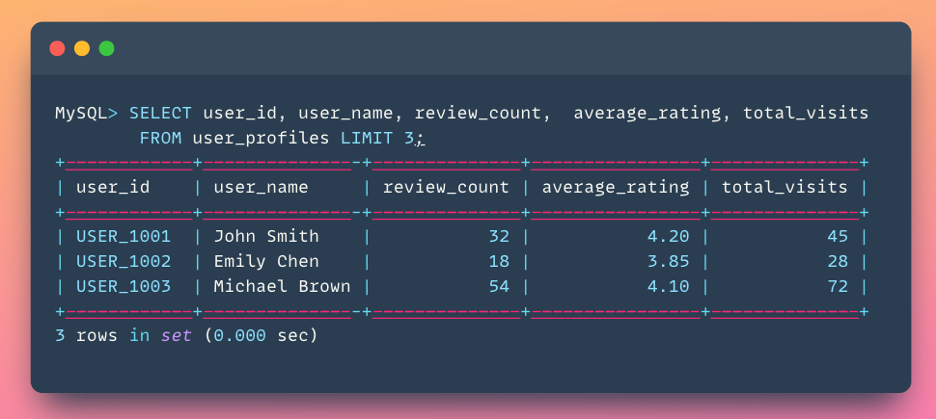Click the SELECT keyword in the query
The width and height of the screenshot is (936, 420).
pos(161,113)
